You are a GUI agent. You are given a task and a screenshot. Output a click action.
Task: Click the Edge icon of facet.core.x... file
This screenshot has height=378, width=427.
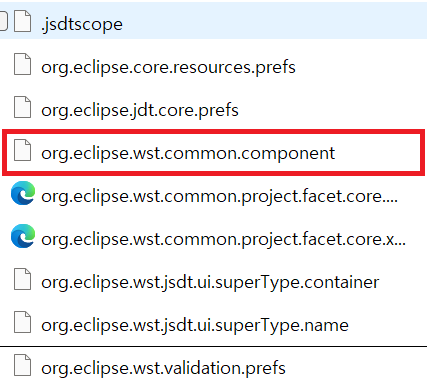pyautogui.click(x=23, y=236)
